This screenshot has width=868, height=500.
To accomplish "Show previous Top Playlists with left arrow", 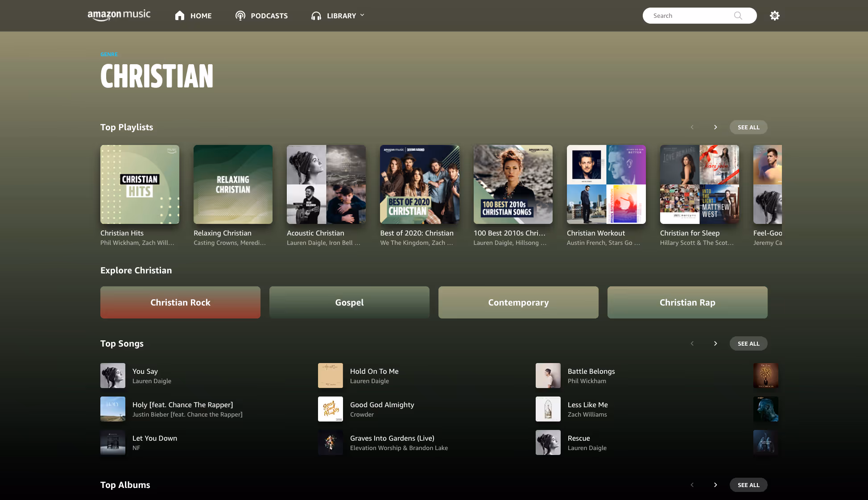I will click(x=692, y=127).
